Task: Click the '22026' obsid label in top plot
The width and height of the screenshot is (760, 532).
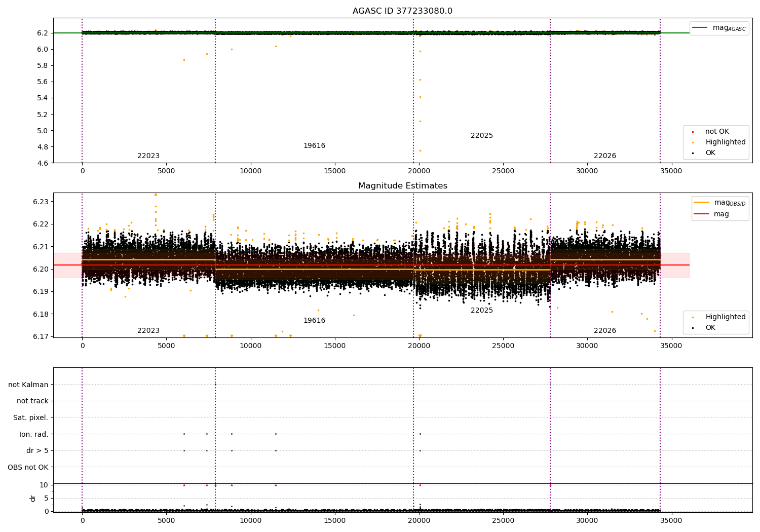Action: pos(605,156)
